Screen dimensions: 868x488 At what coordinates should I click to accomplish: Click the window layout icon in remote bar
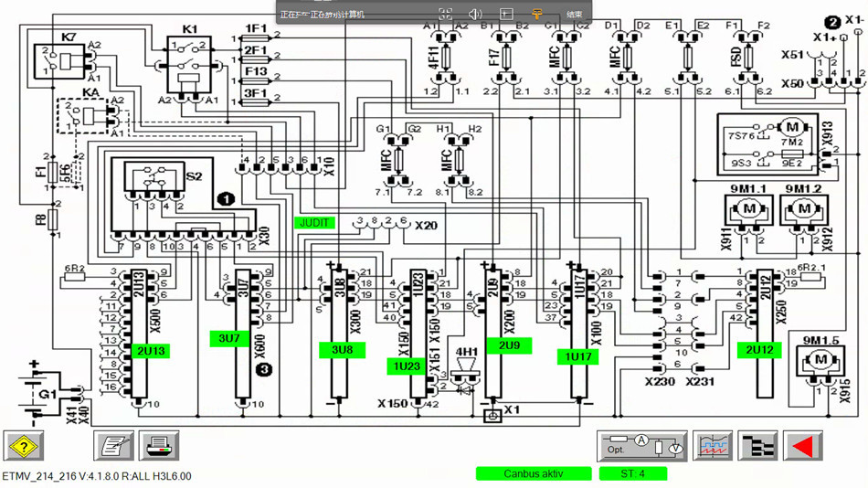coord(506,14)
